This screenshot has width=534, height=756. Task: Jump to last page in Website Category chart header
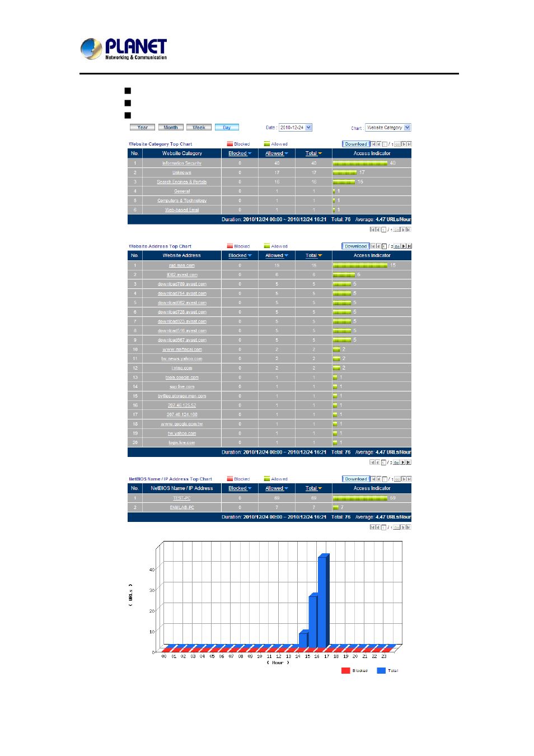409,144
